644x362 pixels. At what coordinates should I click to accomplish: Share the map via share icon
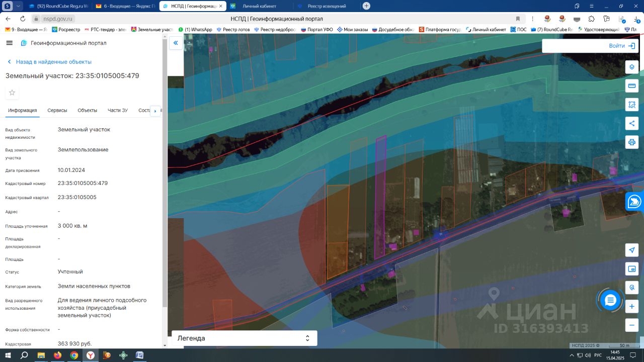632,123
